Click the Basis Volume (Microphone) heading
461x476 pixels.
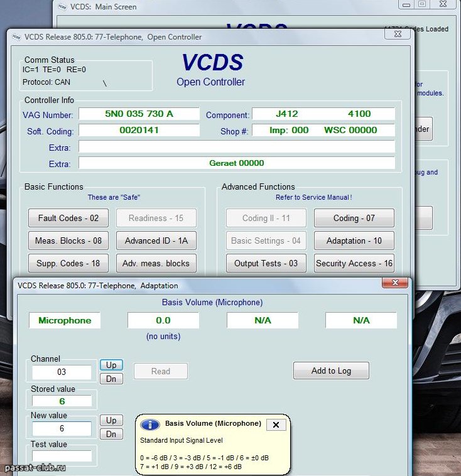click(x=212, y=302)
